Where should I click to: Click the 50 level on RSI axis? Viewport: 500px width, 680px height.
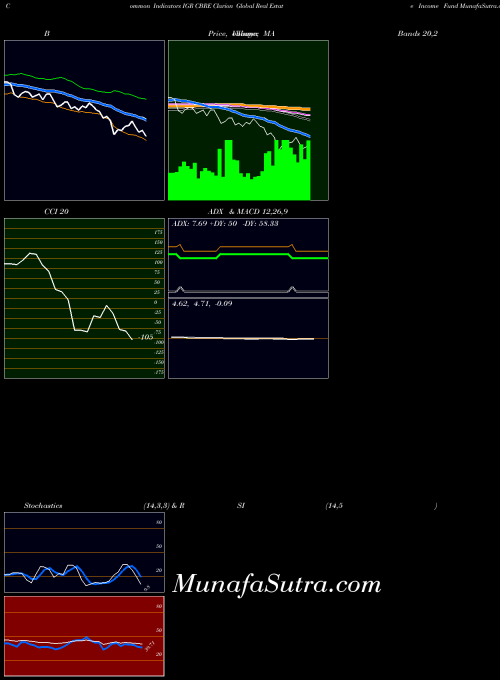[x=159, y=630]
